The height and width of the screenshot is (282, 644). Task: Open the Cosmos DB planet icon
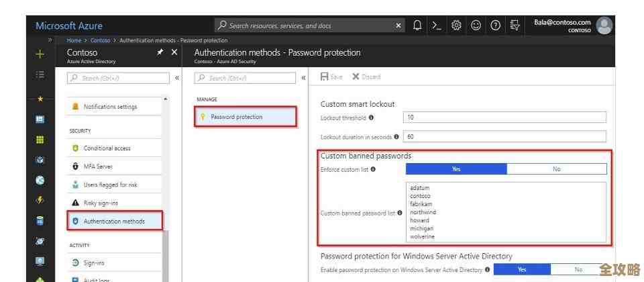40,241
